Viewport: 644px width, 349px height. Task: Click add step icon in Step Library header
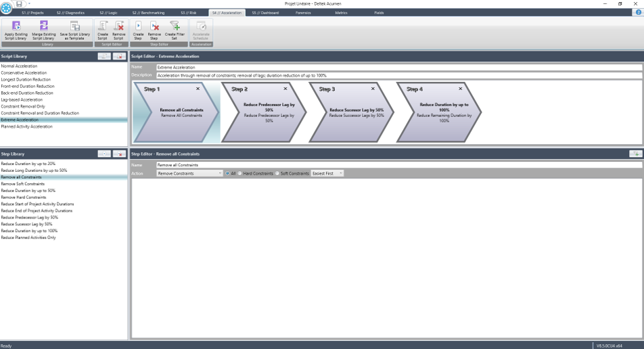tap(104, 154)
